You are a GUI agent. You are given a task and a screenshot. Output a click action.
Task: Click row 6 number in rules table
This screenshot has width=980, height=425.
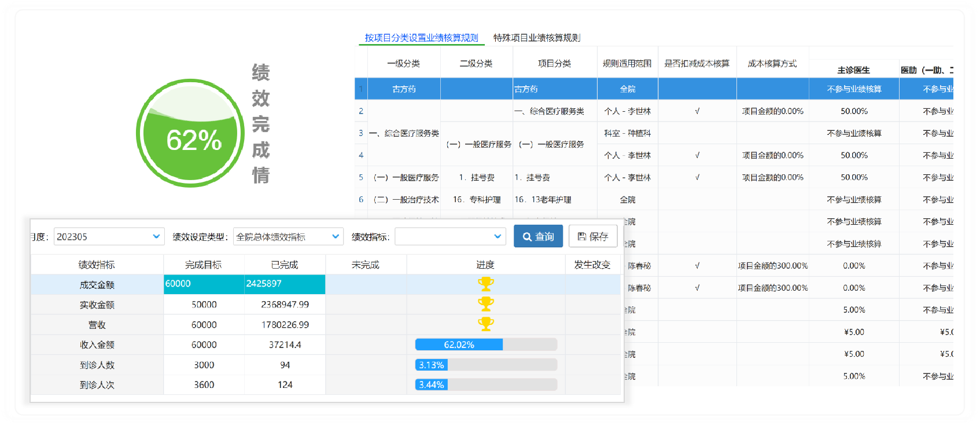pos(361,200)
